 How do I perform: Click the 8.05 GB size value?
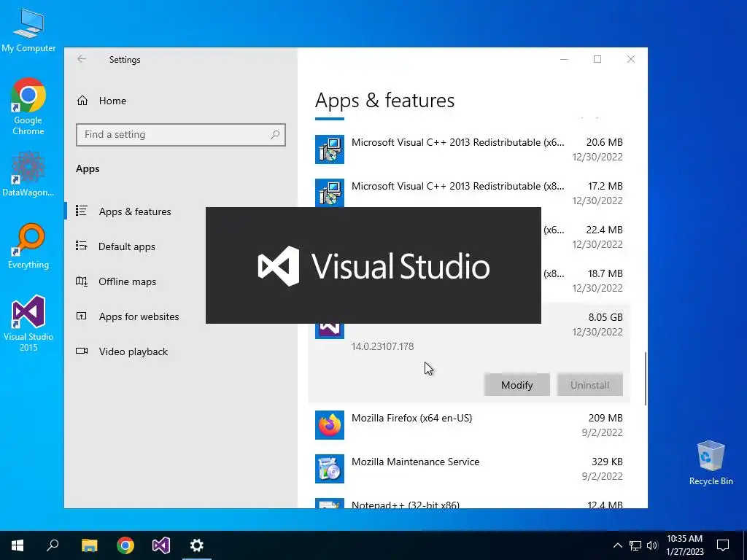click(605, 318)
